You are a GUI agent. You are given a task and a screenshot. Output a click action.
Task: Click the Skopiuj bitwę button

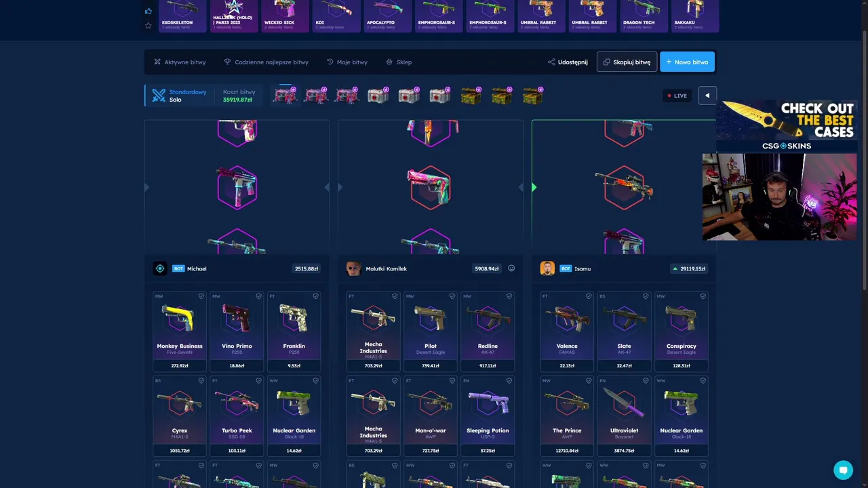click(x=627, y=62)
